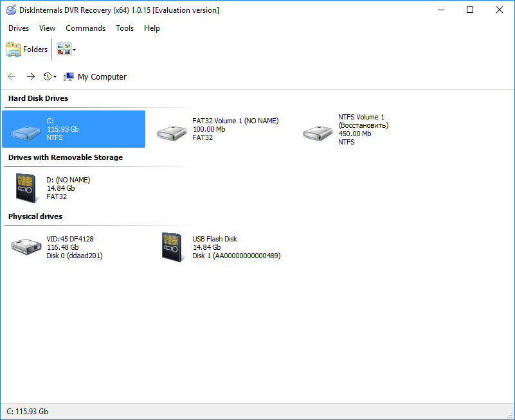Select physical Disk 0 VID:45 DF4128
The height and width of the screenshot is (420, 515).
click(26, 246)
